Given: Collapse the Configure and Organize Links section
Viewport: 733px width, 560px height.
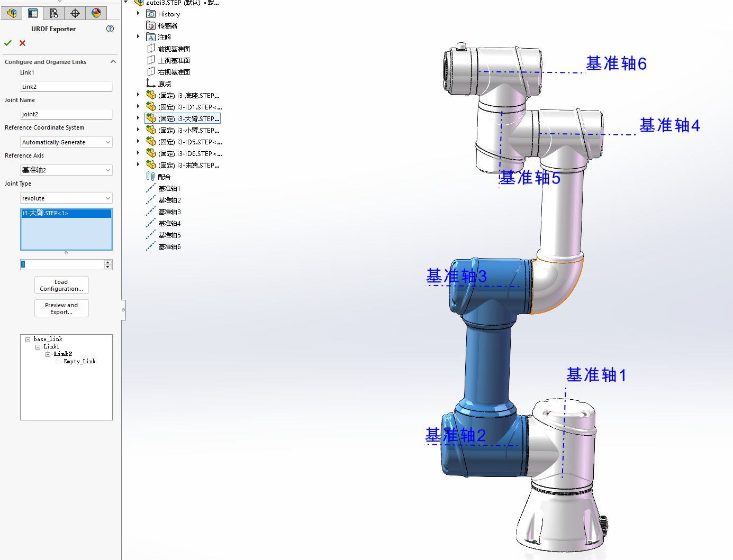Looking at the screenshot, I should coord(113,61).
